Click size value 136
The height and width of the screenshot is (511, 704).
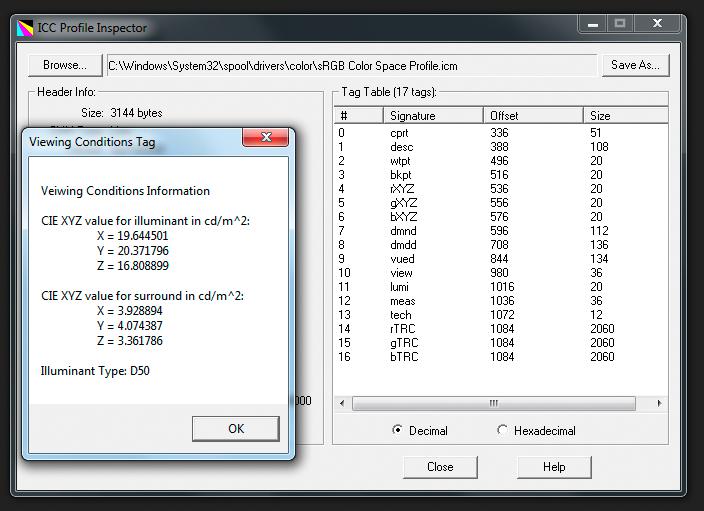pyautogui.click(x=599, y=245)
